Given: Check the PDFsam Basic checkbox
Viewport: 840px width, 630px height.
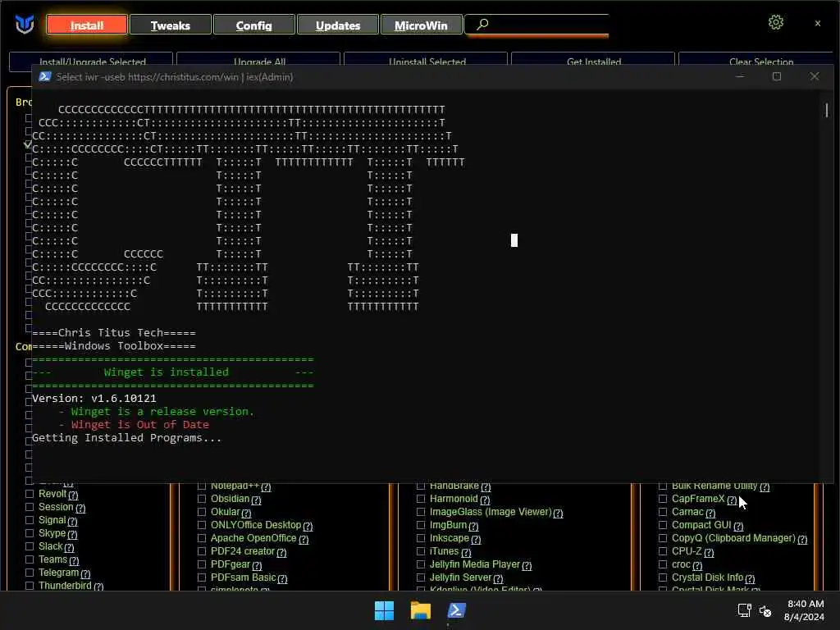Looking at the screenshot, I should [x=202, y=577].
